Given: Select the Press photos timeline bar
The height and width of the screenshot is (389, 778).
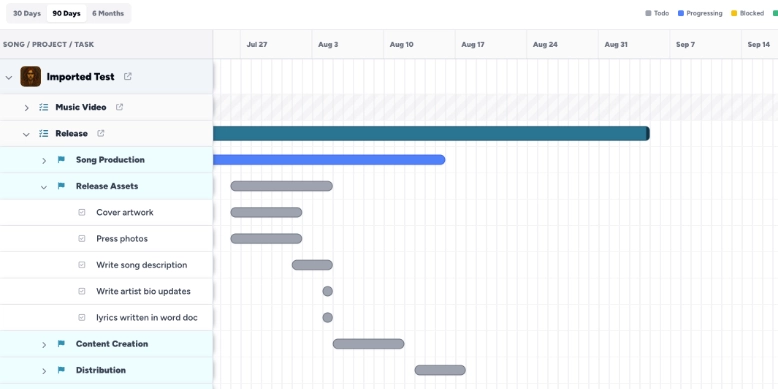Looking at the screenshot, I should click(266, 239).
